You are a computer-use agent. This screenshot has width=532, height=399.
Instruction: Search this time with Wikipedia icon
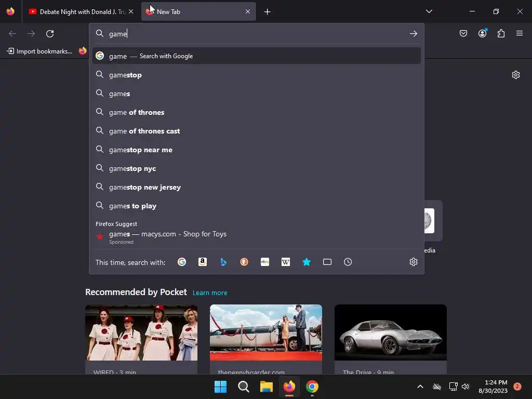pos(286,262)
